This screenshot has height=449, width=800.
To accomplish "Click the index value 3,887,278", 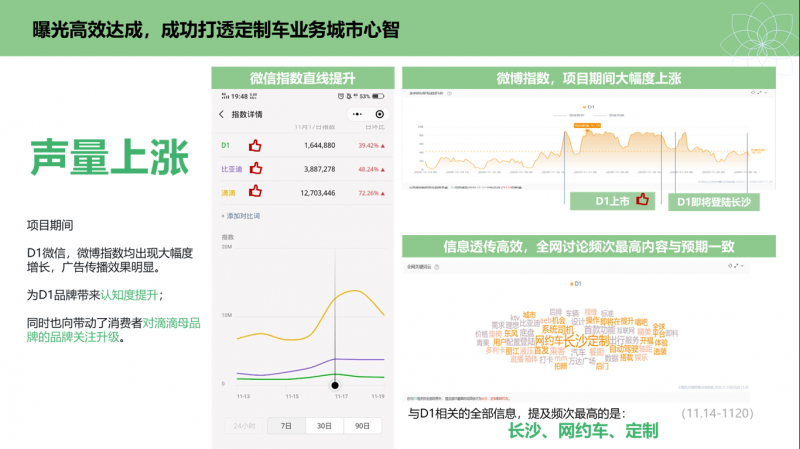I will coord(319,169).
